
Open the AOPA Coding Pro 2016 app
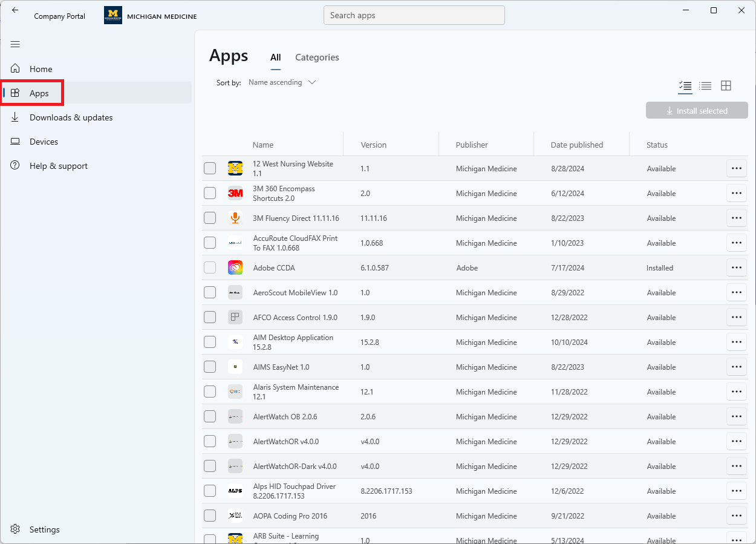290,516
